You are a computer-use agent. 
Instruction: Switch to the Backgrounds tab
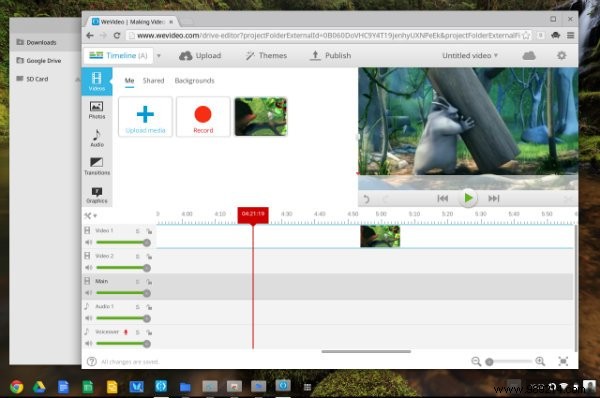pyautogui.click(x=194, y=80)
